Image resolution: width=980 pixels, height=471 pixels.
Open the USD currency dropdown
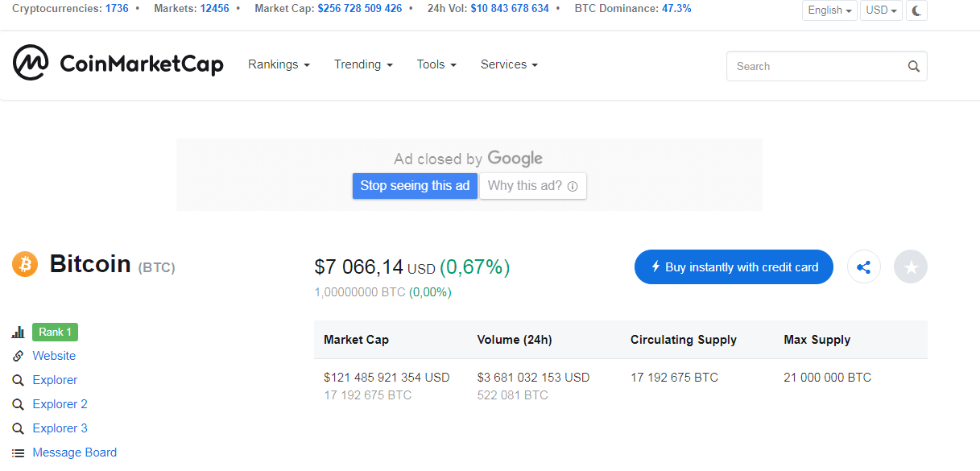point(881,10)
